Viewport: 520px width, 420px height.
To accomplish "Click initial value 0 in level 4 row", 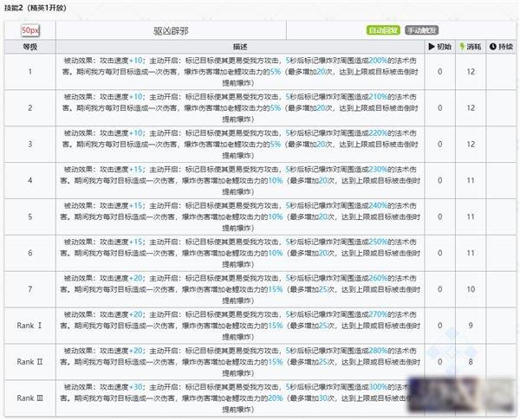I will pyautogui.click(x=439, y=180).
